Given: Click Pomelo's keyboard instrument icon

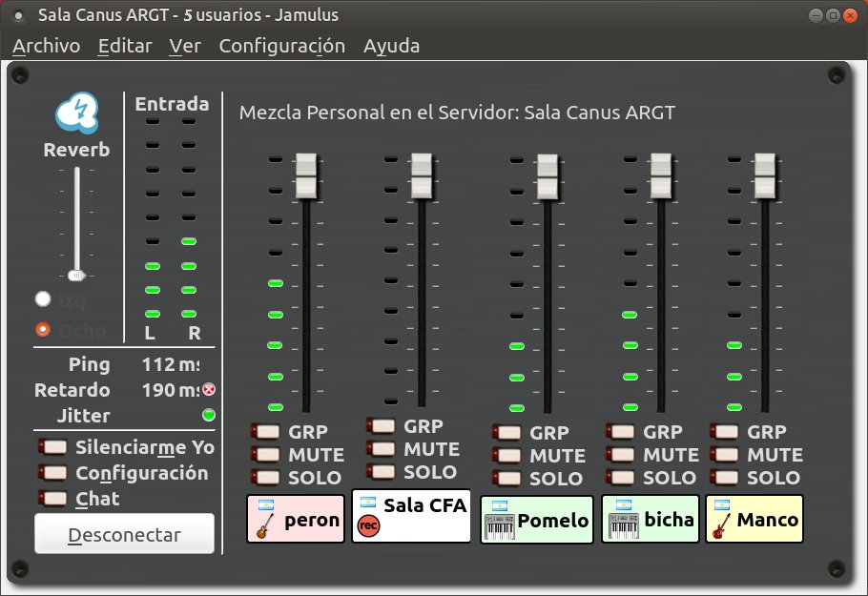Looking at the screenshot, I should click(499, 526).
